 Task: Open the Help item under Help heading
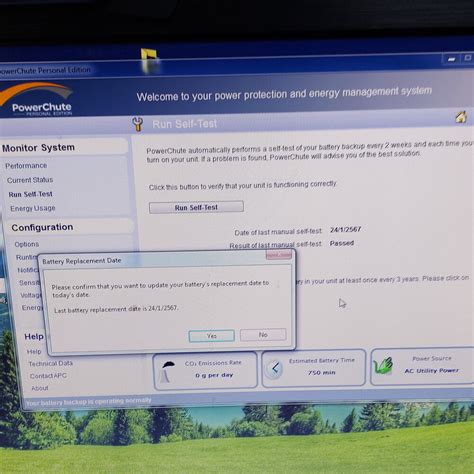point(34,351)
